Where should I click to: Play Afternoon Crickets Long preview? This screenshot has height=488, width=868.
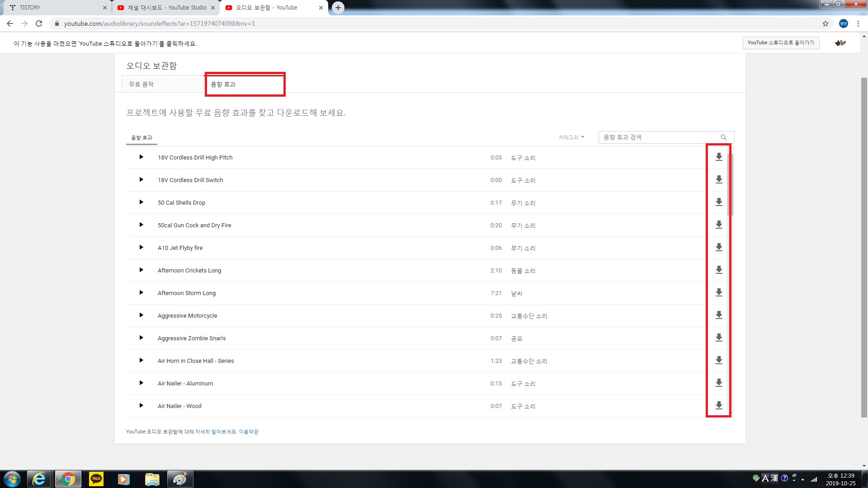[141, 270]
